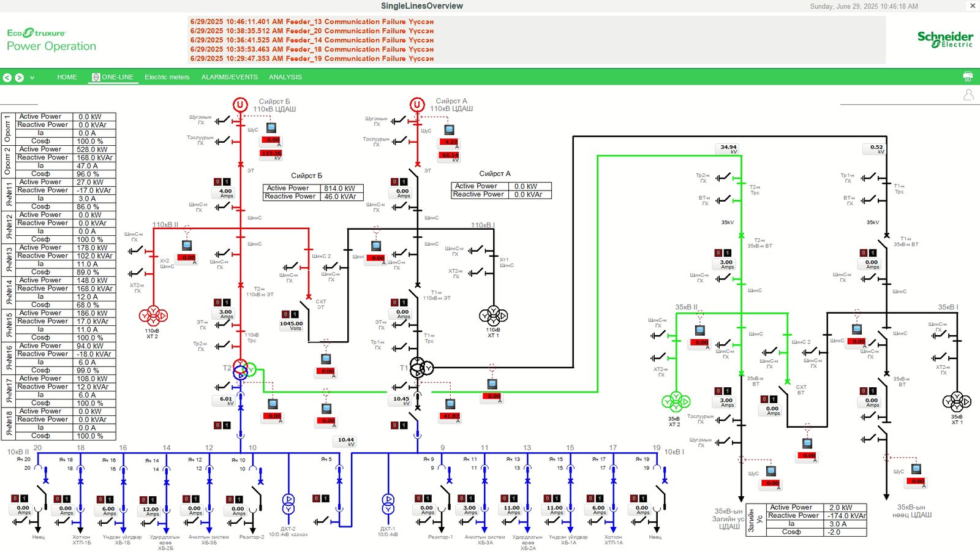
Task: Select the green 35кВ ХТ 2 transformer
Action: click(676, 401)
